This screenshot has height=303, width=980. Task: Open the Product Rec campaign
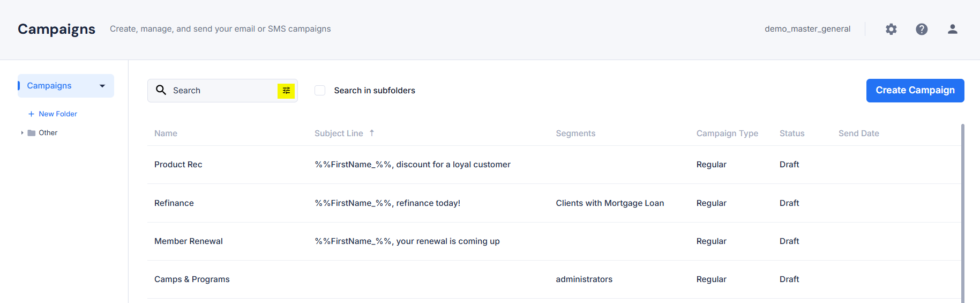pyautogui.click(x=178, y=165)
